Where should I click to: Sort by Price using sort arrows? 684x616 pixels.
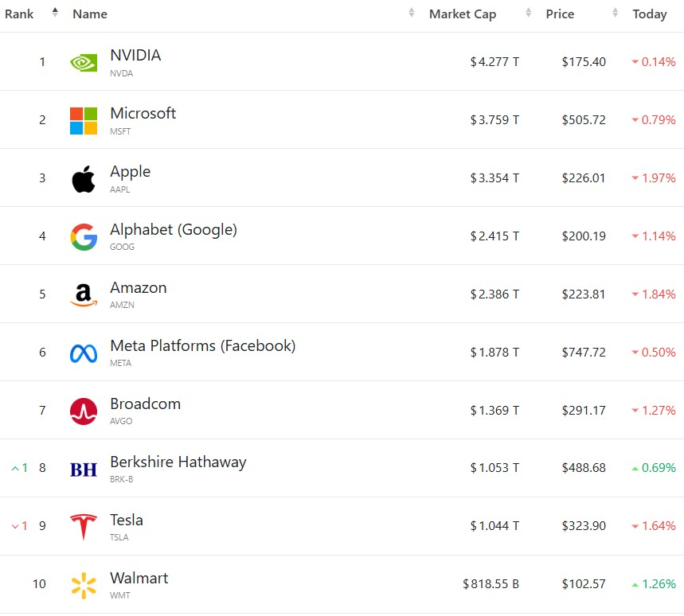click(x=615, y=12)
